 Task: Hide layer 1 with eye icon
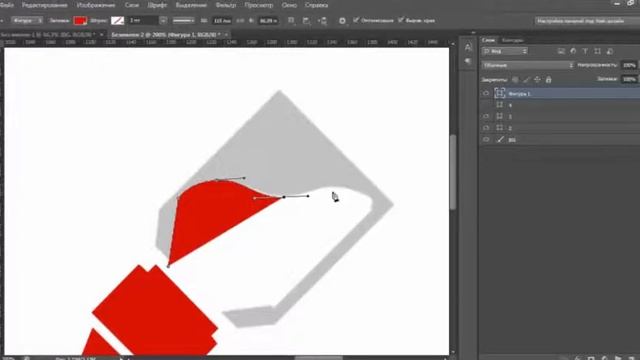coord(486,116)
